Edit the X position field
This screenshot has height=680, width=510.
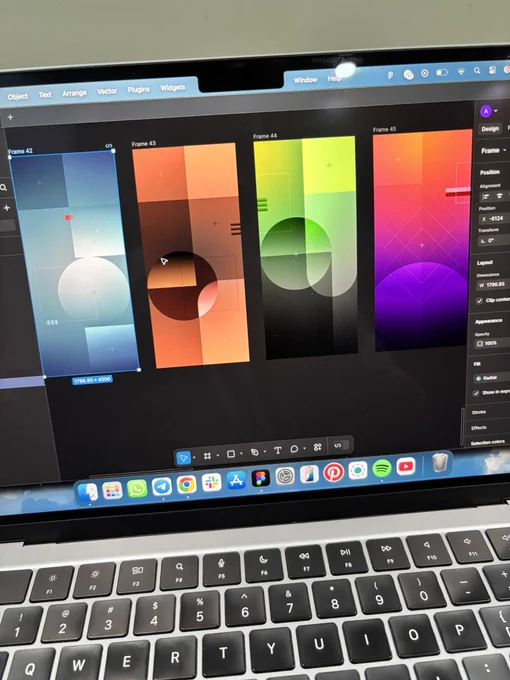coord(494,219)
